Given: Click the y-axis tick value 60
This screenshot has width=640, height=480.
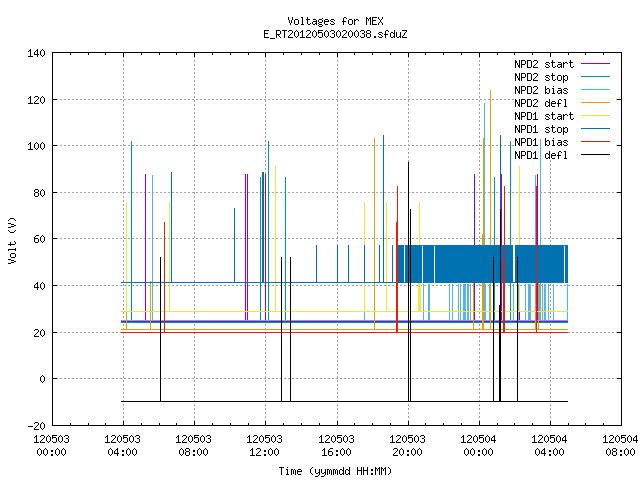Looking at the screenshot, I should tap(39, 239).
